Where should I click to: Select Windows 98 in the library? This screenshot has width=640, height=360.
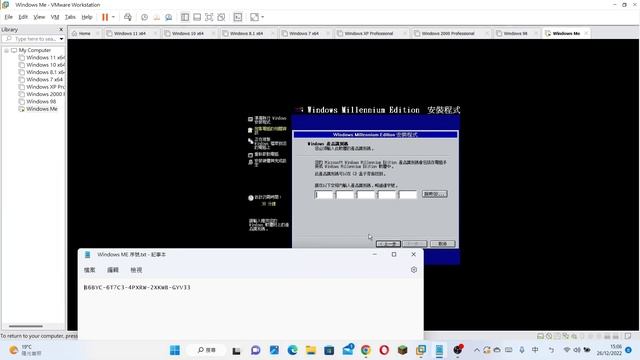37,102
